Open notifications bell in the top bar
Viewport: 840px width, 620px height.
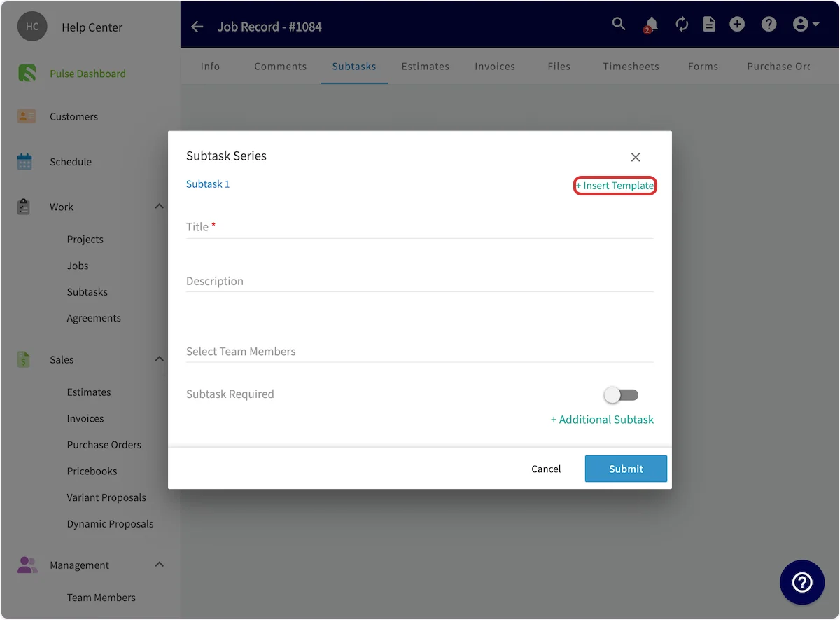coord(651,25)
